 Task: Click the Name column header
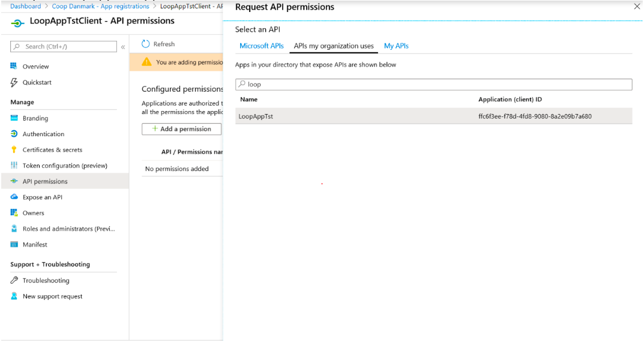click(x=249, y=100)
